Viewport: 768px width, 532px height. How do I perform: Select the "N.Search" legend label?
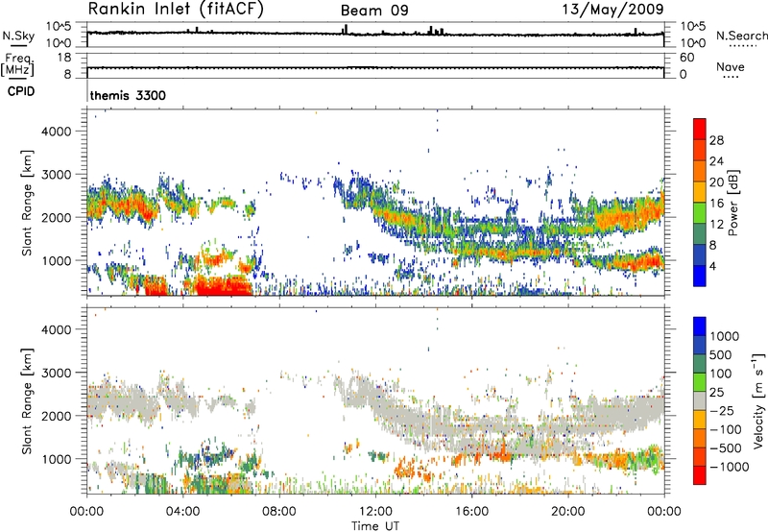(x=741, y=36)
